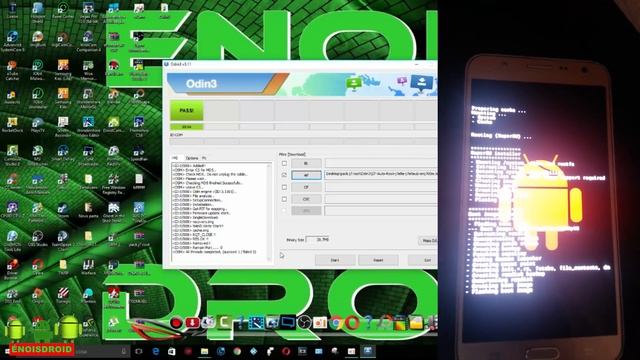Click the empty BL file path field
The width and height of the screenshot is (640, 360).
(x=381, y=163)
